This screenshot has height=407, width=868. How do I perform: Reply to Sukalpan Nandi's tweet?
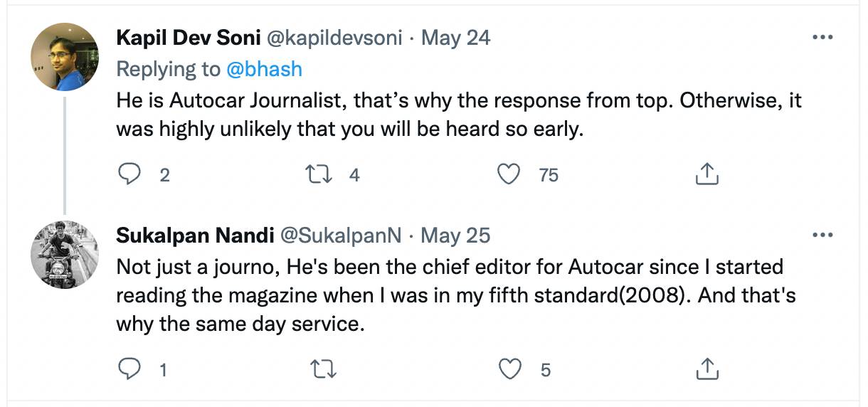129,369
